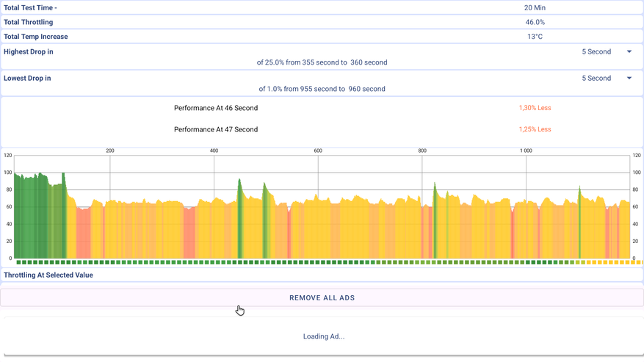Click the Loading Ad banner area
Image resolution: width=644 pixels, height=362 pixels.
point(323,336)
